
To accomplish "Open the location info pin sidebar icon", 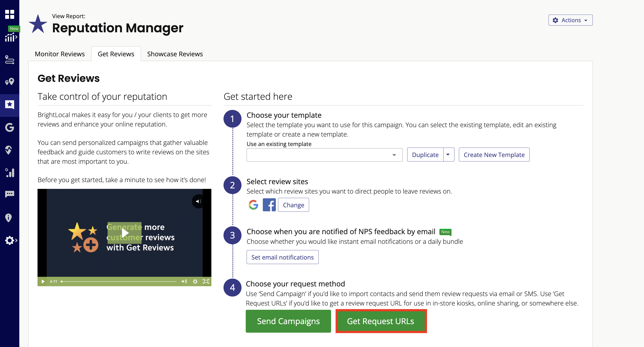I will [9, 218].
